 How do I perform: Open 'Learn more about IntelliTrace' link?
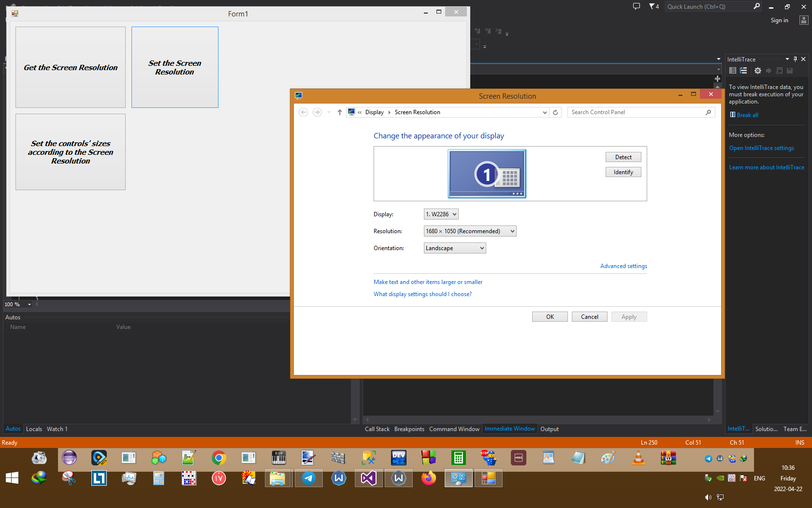coord(767,167)
